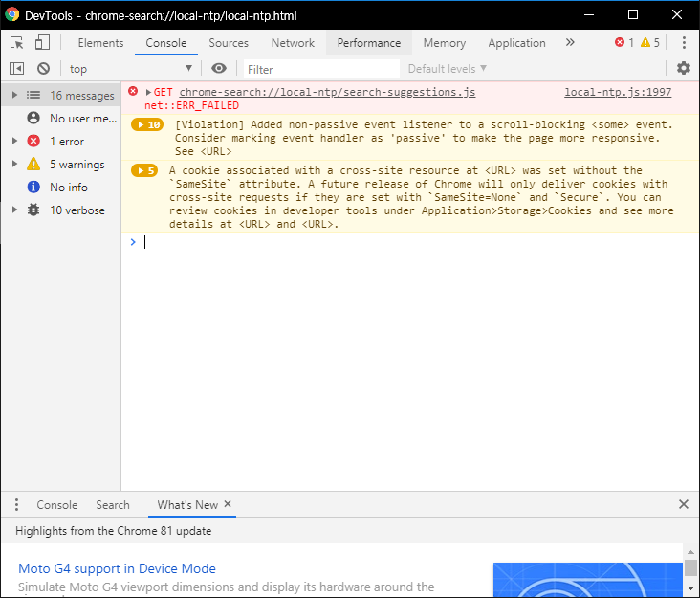Click the bug icon beside 10 verbose

click(33, 210)
